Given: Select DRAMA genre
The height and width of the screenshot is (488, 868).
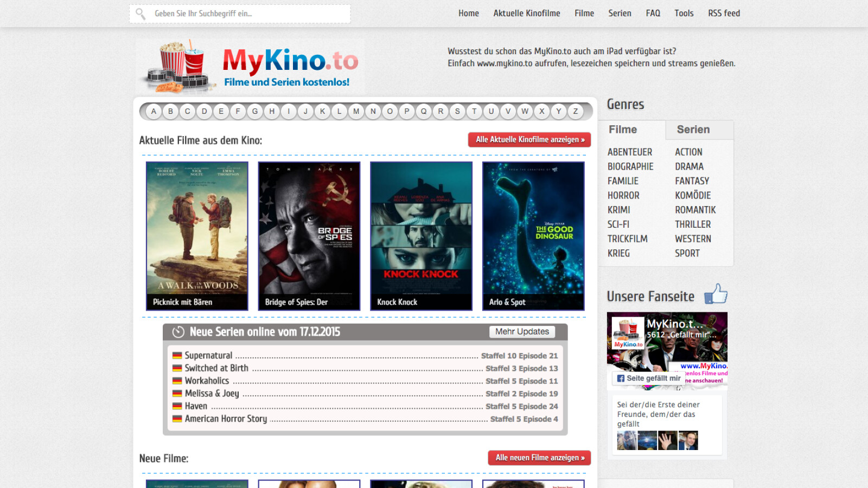Looking at the screenshot, I should point(689,166).
